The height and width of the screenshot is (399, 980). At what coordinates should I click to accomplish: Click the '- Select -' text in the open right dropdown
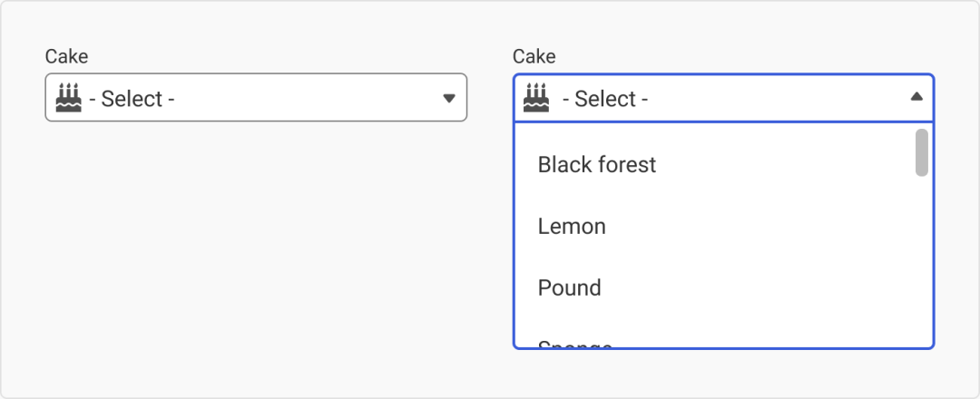point(605,99)
